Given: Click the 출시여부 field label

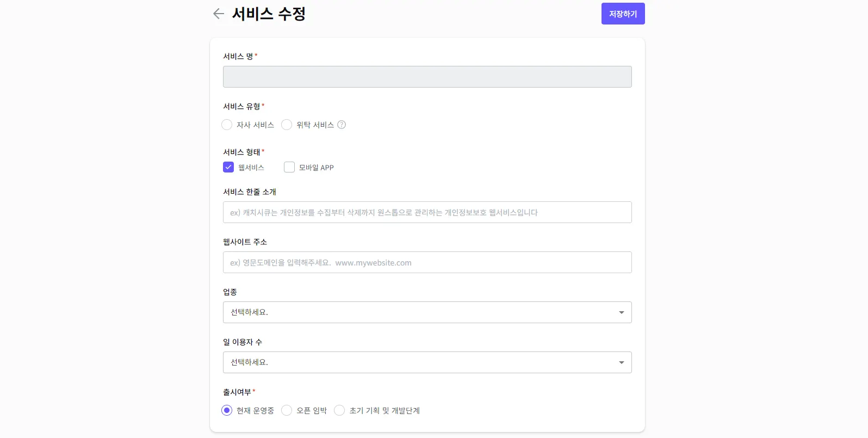Looking at the screenshot, I should pos(237,392).
